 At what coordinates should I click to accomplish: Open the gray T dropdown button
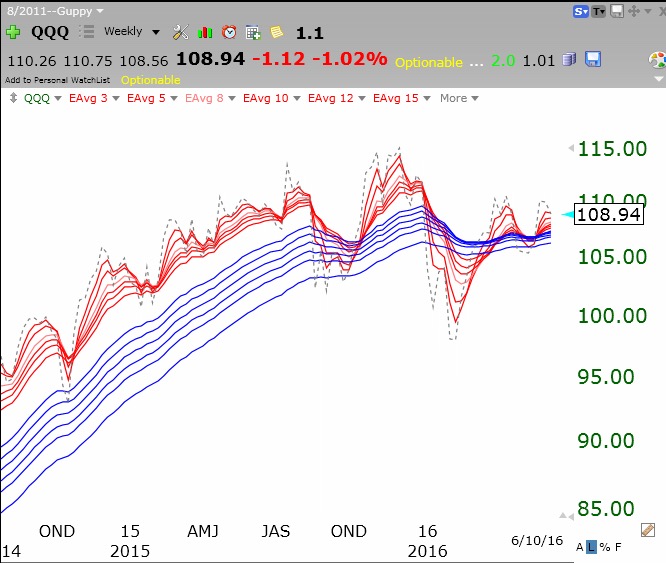pyautogui.click(x=599, y=11)
